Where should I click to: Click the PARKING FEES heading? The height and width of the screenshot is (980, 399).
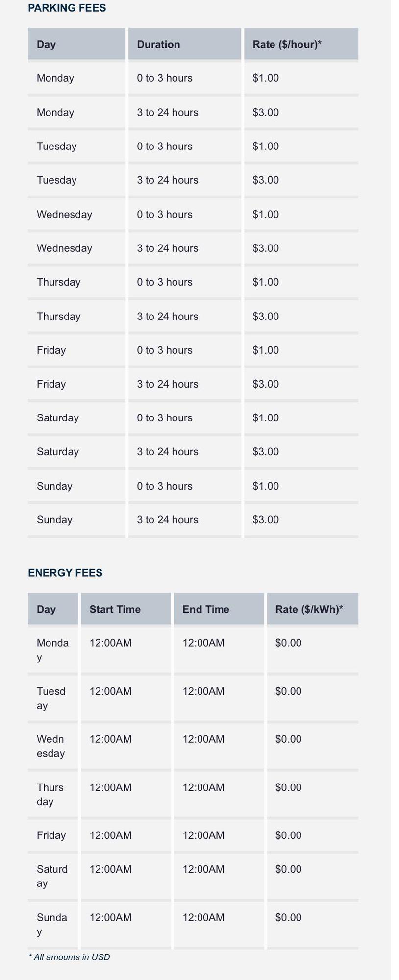point(67,8)
